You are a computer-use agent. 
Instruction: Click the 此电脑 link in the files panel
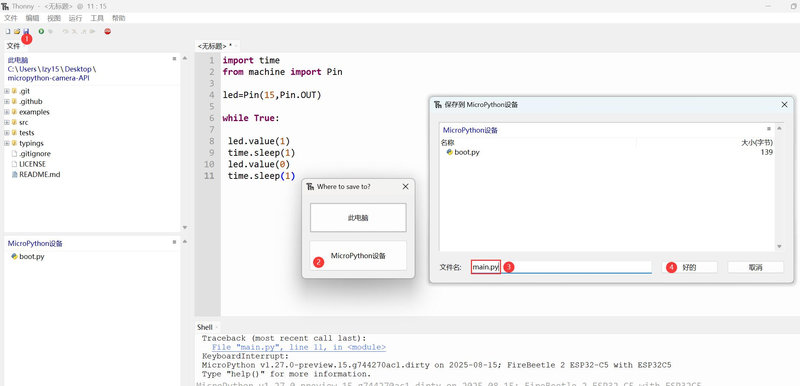click(x=18, y=60)
